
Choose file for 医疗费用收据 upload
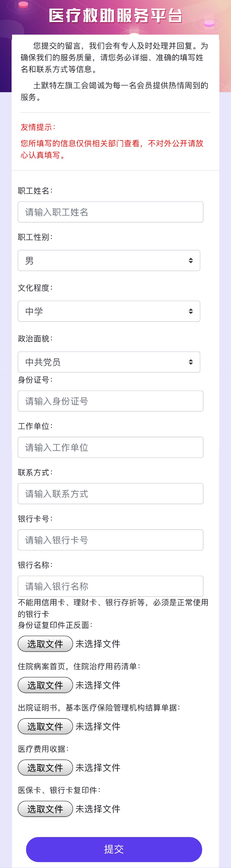tap(45, 768)
